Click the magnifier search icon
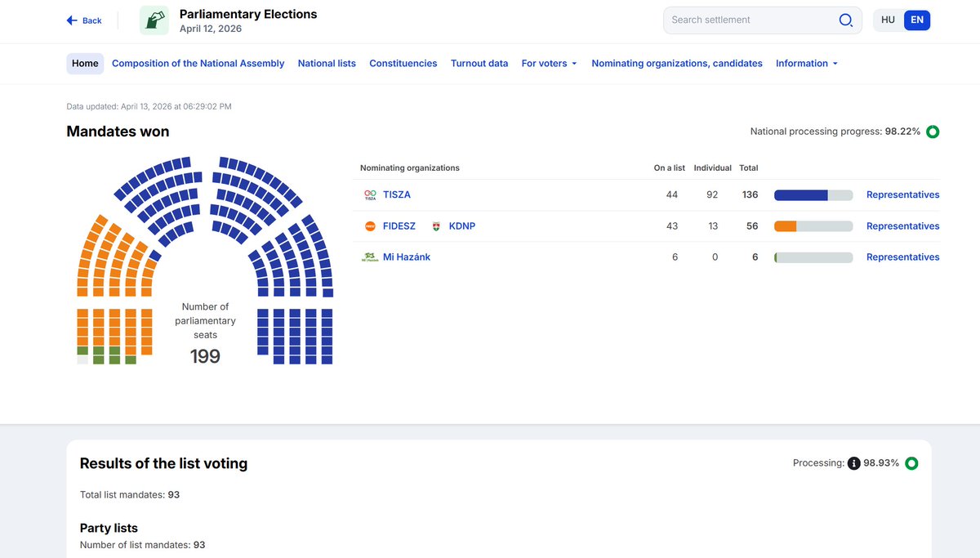 pyautogui.click(x=846, y=20)
